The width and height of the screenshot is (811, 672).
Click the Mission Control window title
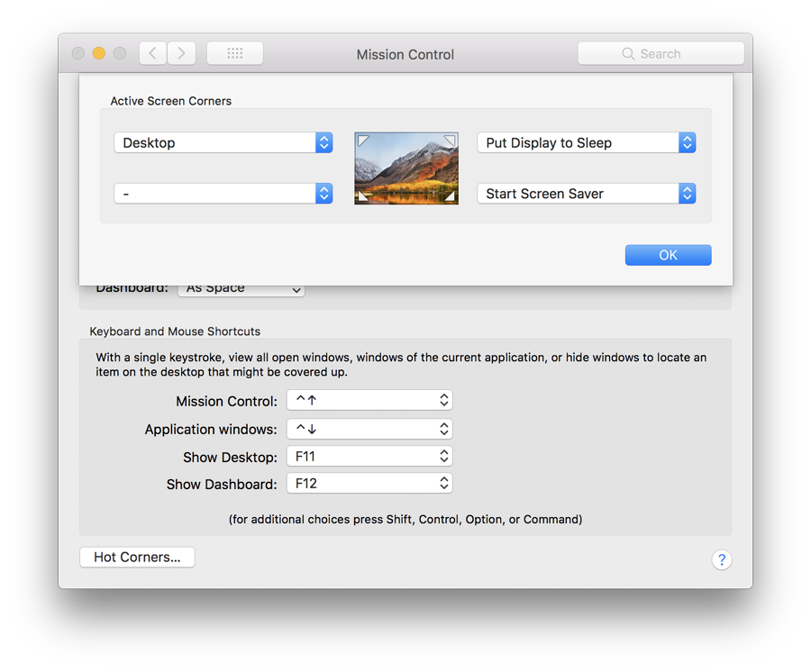tap(405, 54)
